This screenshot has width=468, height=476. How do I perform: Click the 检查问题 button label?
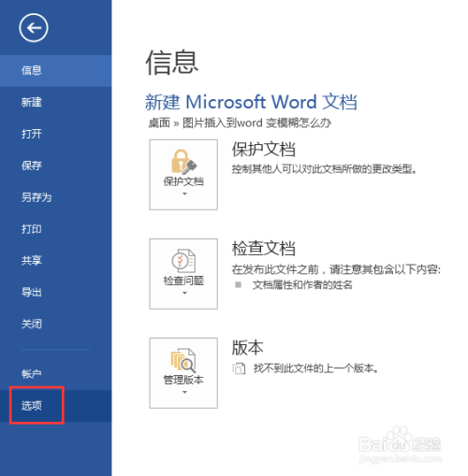click(x=183, y=281)
